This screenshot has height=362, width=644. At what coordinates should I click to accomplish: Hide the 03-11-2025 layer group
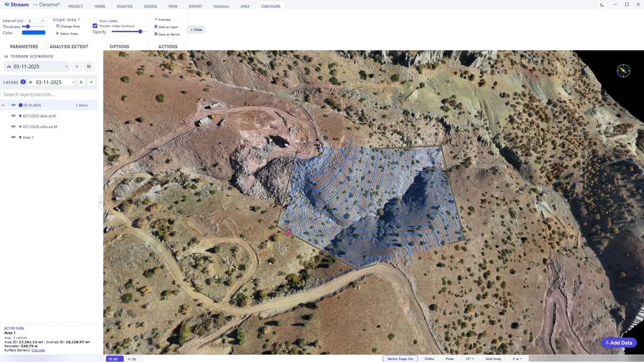(13, 105)
